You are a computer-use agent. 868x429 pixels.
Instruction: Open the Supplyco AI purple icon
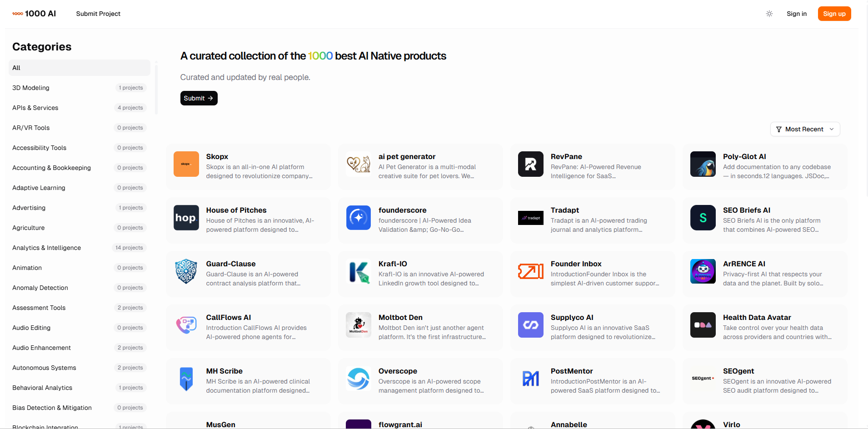tap(530, 325)
